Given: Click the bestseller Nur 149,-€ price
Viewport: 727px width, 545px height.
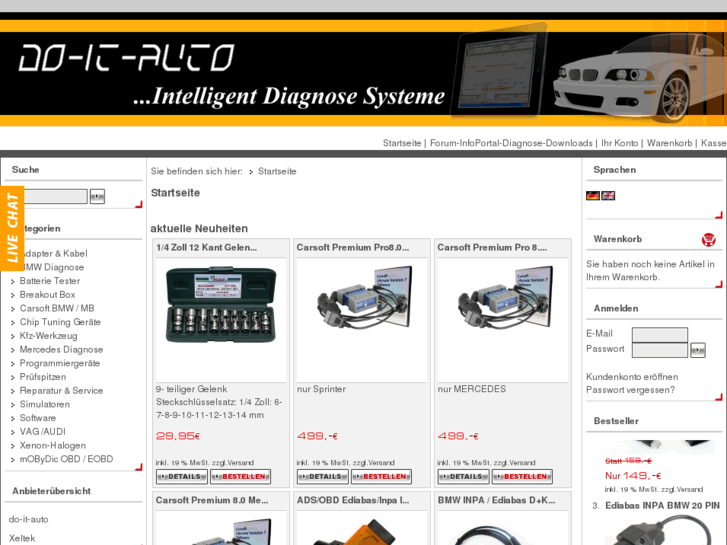Looking at the screenshot, I should point(633,476).
